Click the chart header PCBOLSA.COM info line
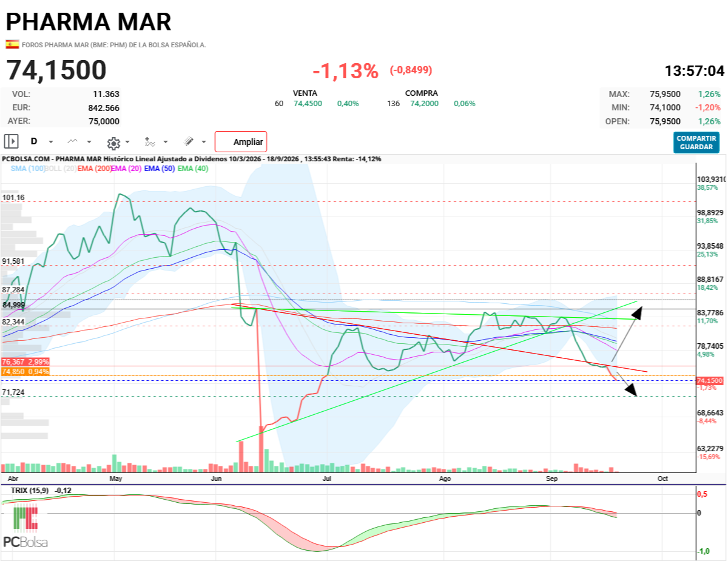Image resolution: width=728 pixels, height=561 pixels. tap(192, 159)
